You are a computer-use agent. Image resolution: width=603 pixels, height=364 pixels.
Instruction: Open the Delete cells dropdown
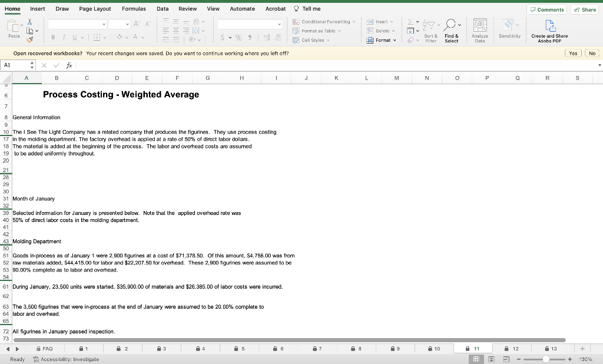[381, 31]
